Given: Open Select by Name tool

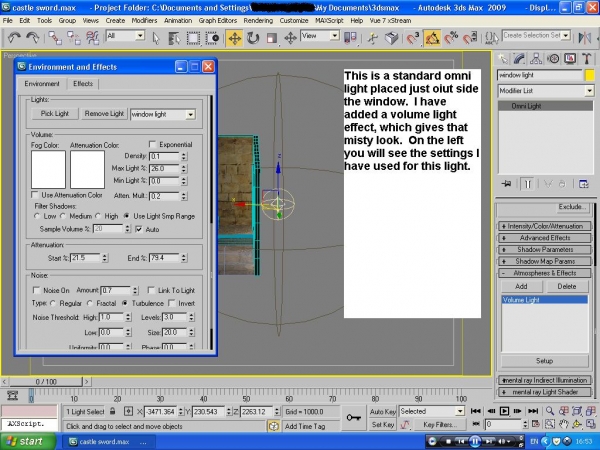Looking at the screenshot, I should click(174, 38).
